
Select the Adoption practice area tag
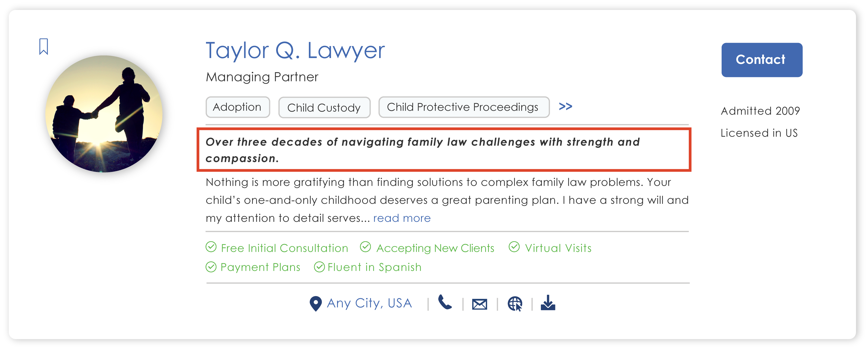(238, 107)
